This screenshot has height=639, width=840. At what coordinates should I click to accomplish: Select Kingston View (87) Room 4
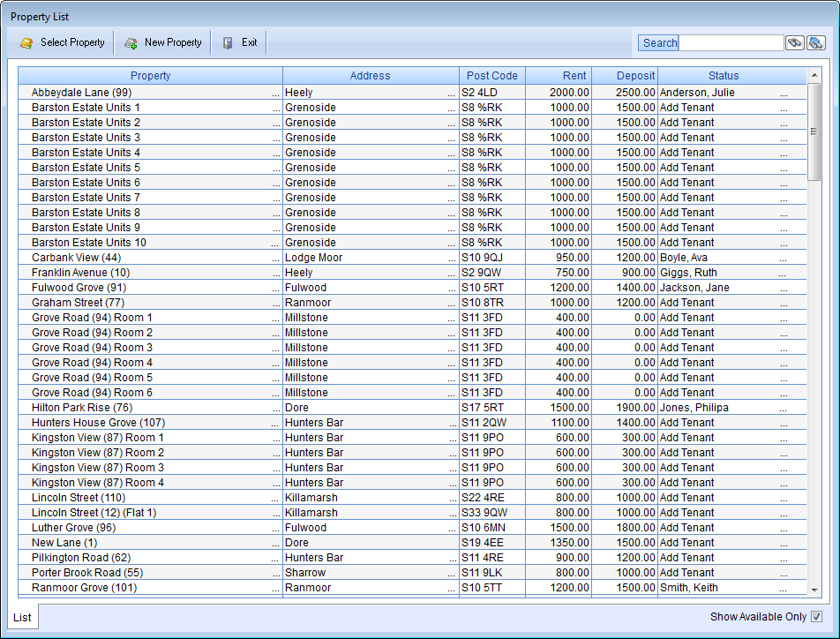coord(97,483)
